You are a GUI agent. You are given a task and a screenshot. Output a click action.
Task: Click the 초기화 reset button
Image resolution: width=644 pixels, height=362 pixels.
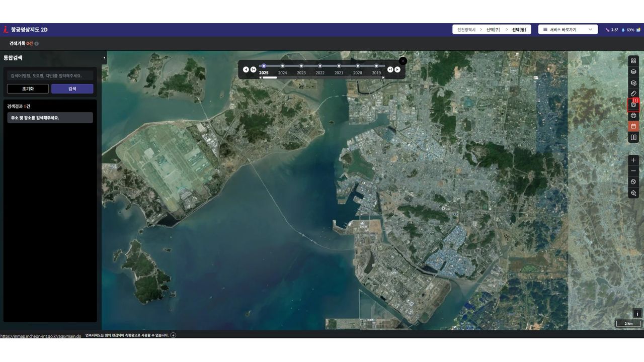28,88
